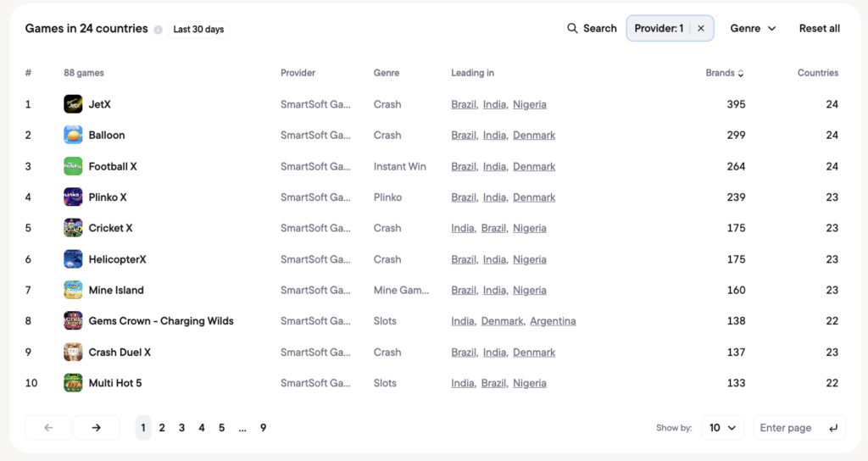Go to page 2 in pagination
This screenshot has width=868, height=461.
tap(162, 428)
